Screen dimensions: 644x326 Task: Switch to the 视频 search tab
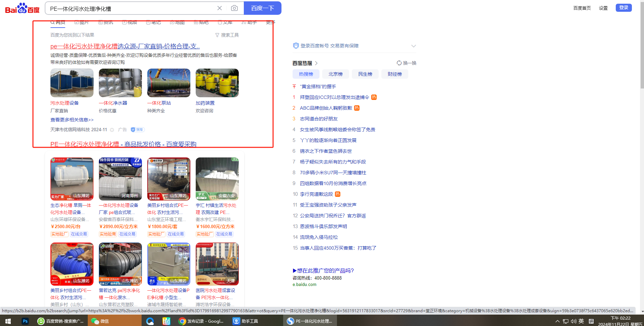129,23
